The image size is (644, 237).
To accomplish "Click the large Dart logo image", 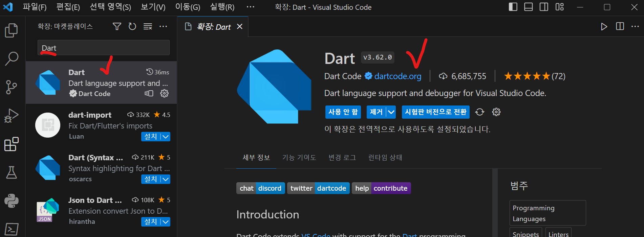I will (274, 87).
